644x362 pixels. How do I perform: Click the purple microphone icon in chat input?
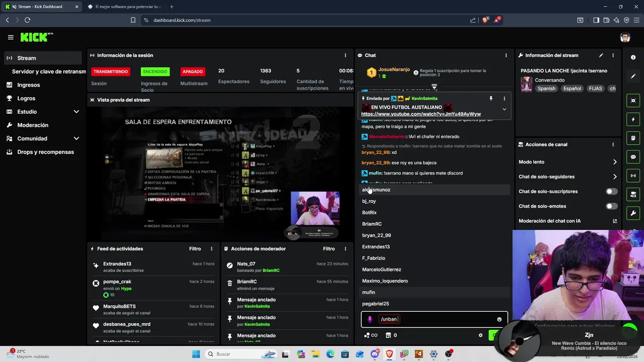(x=370, y=319)
